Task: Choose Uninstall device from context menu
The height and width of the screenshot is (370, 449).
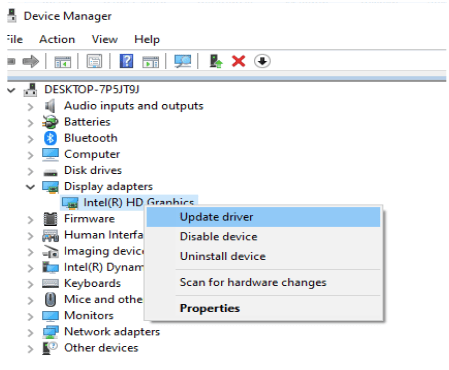Action: 263,256
